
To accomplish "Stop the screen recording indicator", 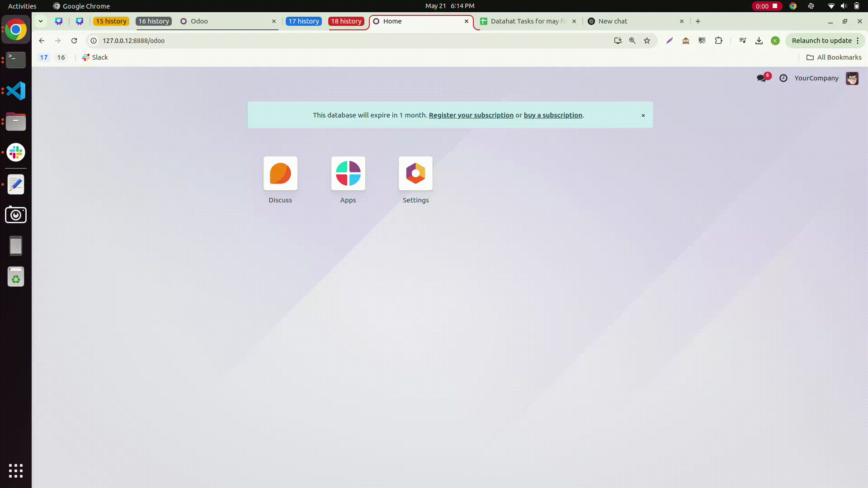I will tap(767, 6).
